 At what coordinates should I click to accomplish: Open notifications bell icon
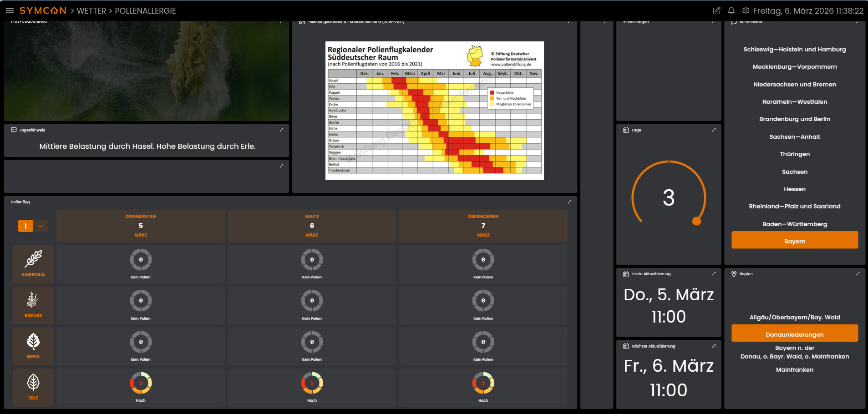click(731, 10)
